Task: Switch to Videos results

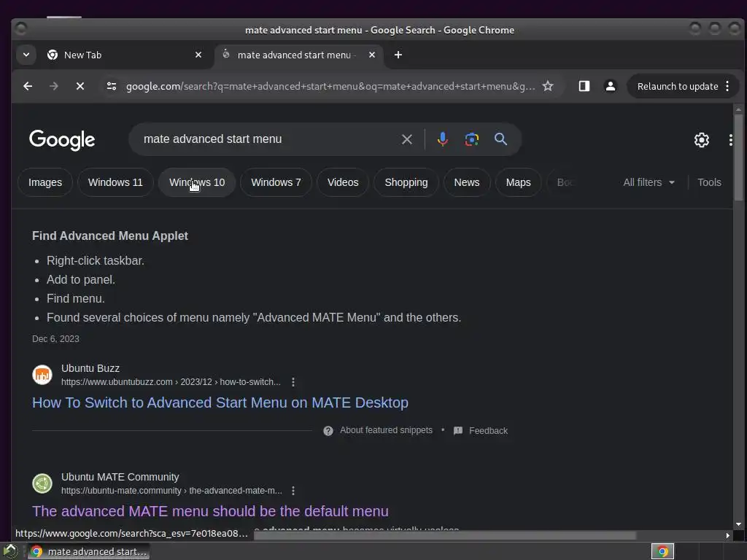Action: point(343,182)
